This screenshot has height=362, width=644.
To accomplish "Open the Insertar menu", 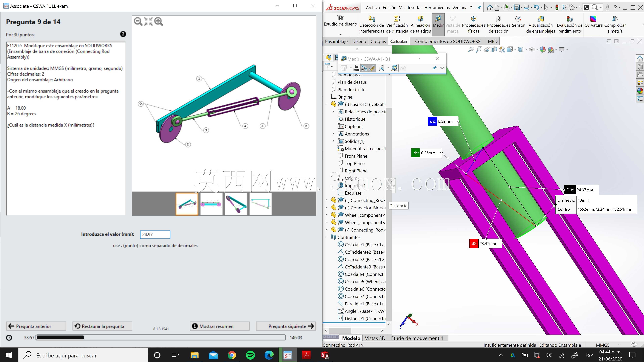I will [x=415, y=8].
